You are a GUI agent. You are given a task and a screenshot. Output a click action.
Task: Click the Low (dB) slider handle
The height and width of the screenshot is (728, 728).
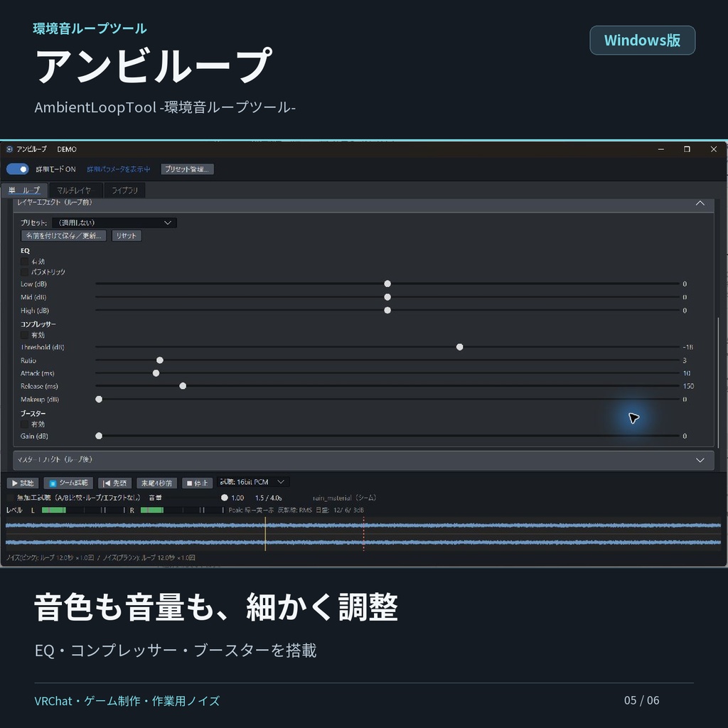click(x=387, y=284)
